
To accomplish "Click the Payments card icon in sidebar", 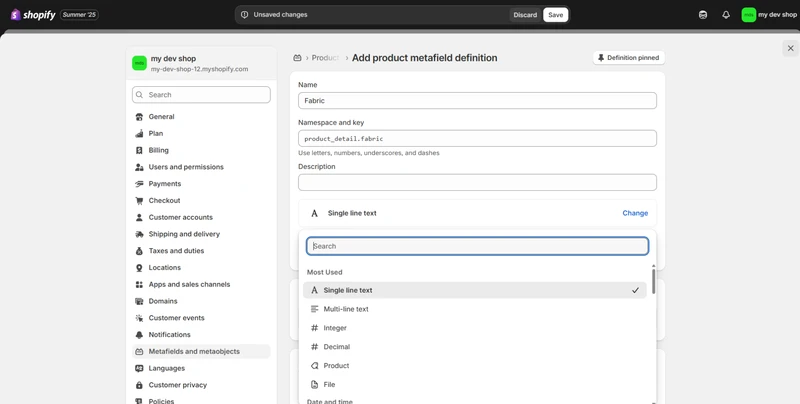I will tap(139, 184).
